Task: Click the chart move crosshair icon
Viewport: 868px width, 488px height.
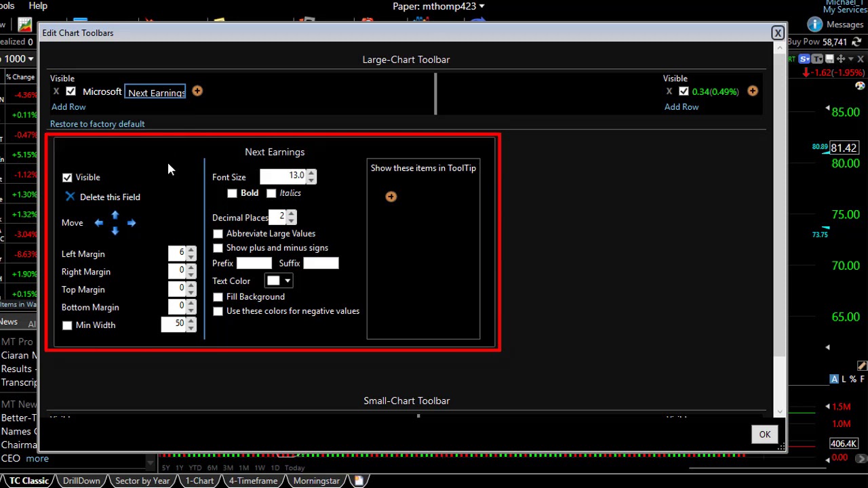Action: pos(841,59)
